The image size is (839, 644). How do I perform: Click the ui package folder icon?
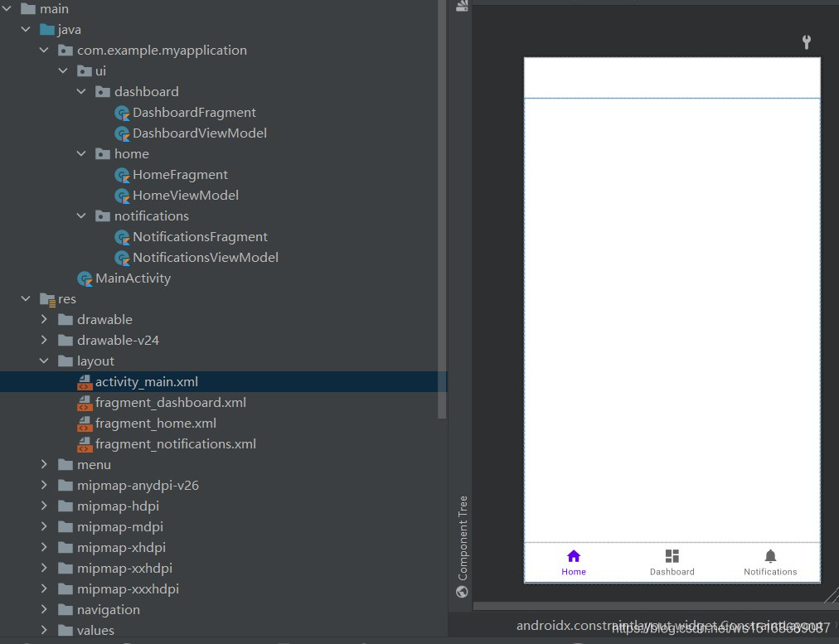(x=85, y=70)
